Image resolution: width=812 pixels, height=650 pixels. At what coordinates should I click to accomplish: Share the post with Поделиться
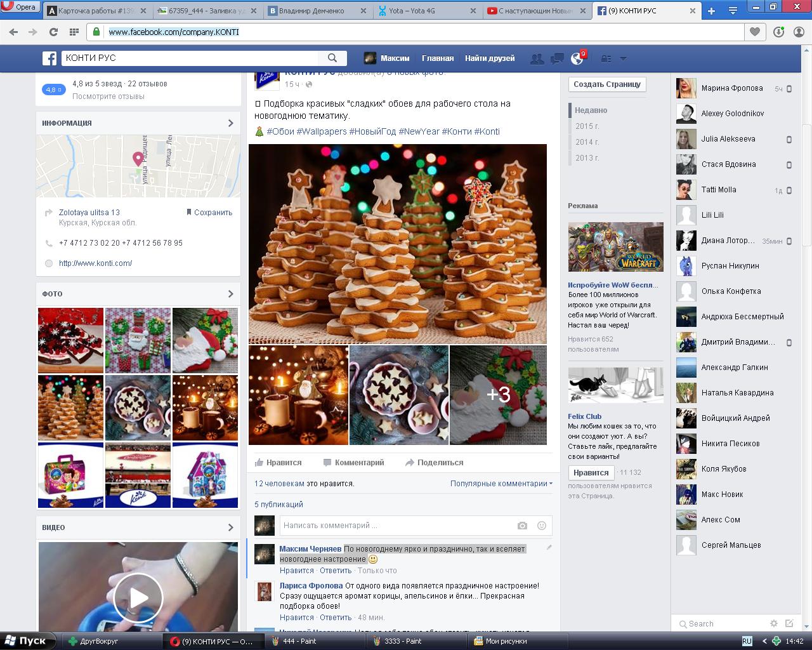pyautogui.click(x=435, y=463)
